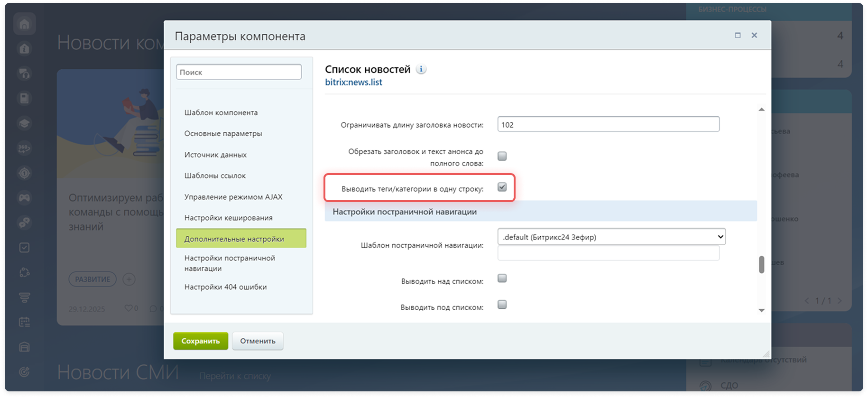868x398 pixels.
Task: Click the checkmark tasks icon in sidebar
Action: [25, 248]
